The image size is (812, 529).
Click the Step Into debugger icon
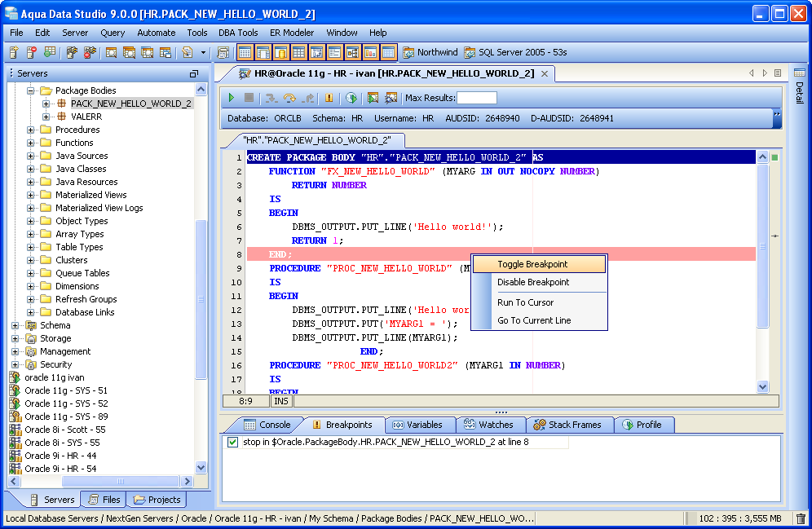tap(271, 98)
